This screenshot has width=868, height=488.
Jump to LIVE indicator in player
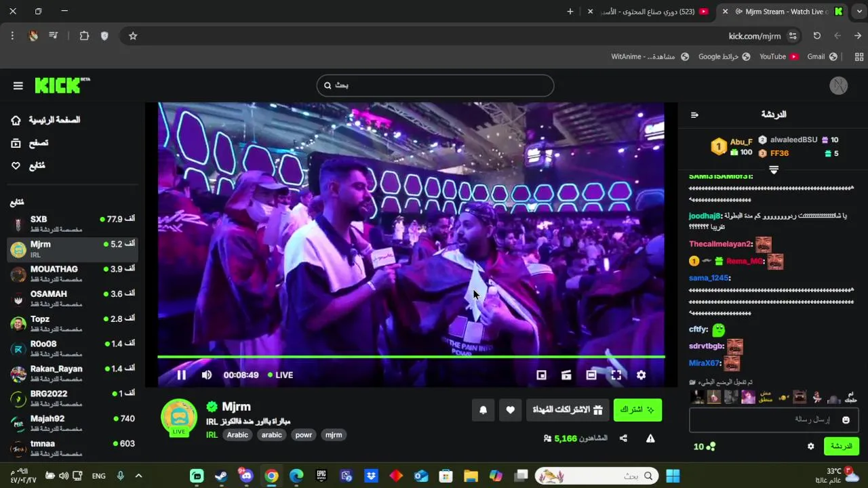pos(281,375)
